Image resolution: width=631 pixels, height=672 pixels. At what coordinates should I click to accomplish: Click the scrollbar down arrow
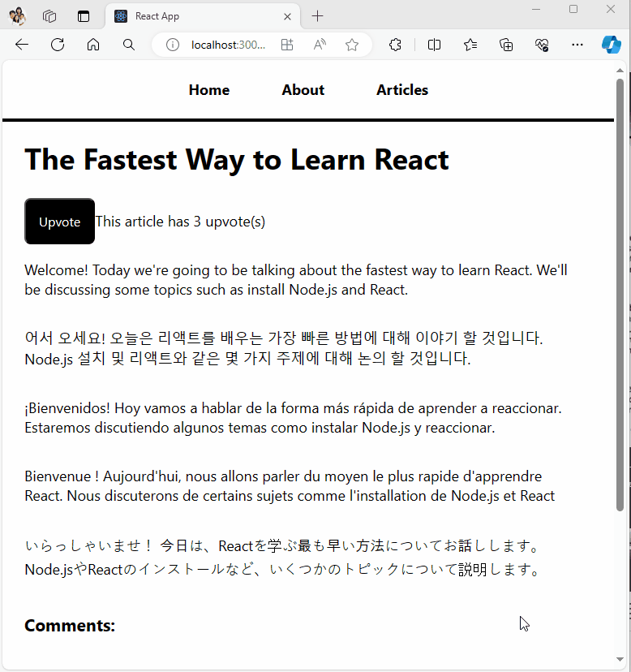620,659
